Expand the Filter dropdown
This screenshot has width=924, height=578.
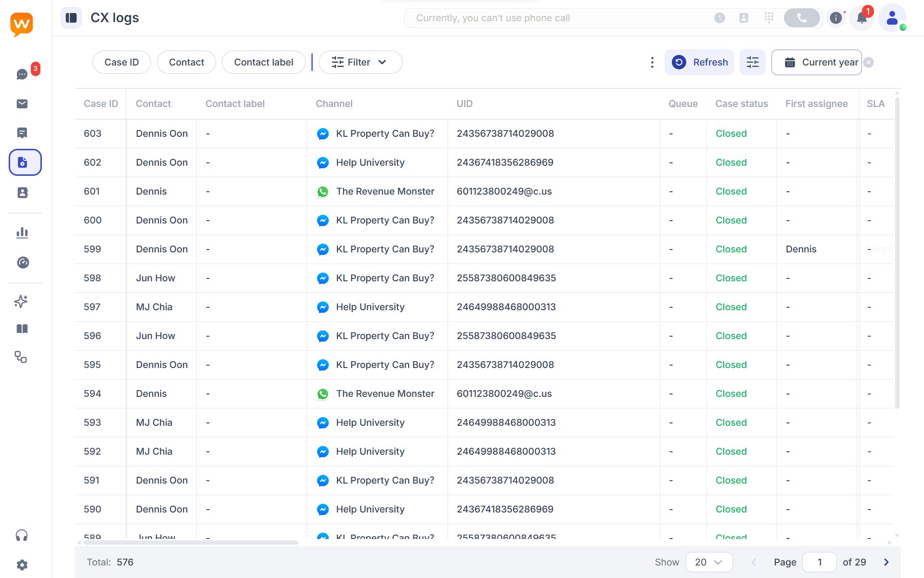(x=360, y=62)
